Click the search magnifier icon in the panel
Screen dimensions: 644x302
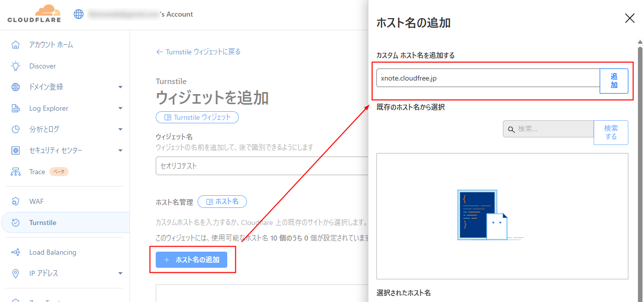pyautogui.click(x=511, y=129)
